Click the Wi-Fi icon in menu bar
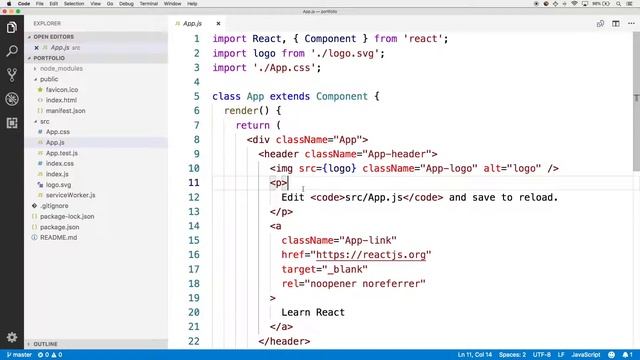 point(574,4)
